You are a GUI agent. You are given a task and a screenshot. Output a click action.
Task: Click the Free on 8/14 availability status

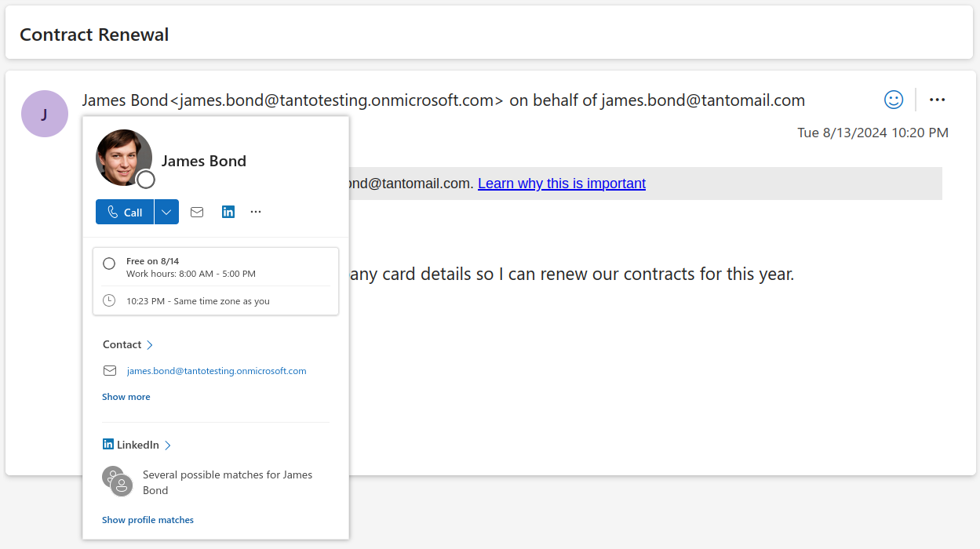[152, 261]
